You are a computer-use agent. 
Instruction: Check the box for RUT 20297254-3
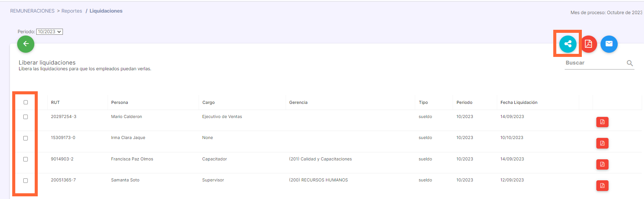tap(26, 117)
